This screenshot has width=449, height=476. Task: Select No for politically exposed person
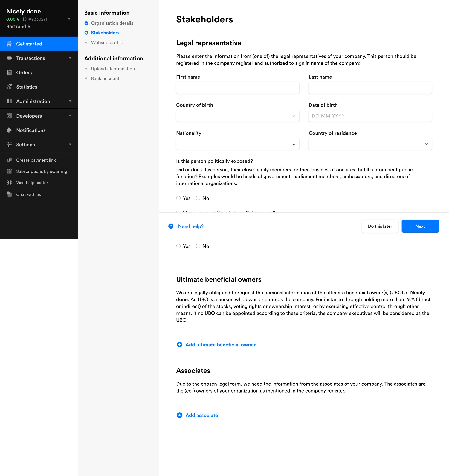pyautogui.click(x=198, y=198)
